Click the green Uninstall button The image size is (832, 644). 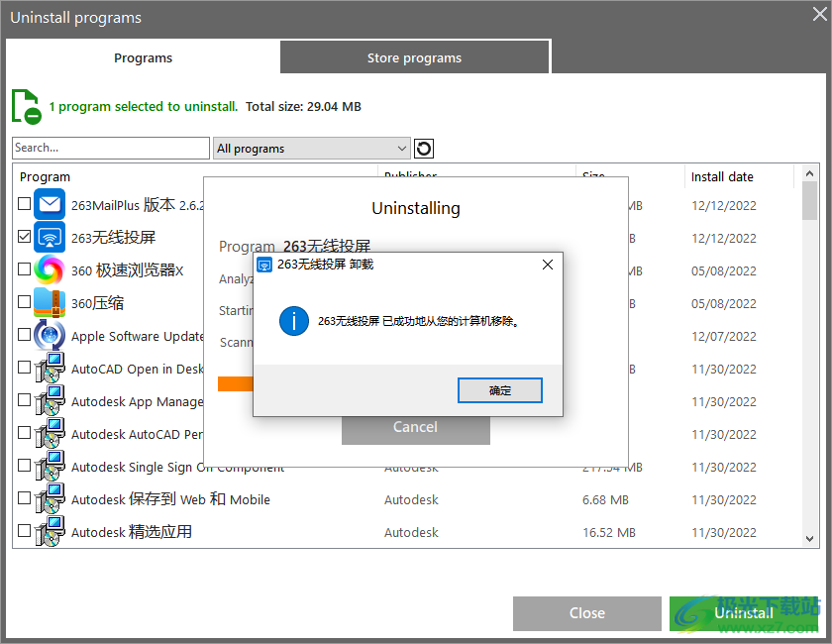point(744,613)
